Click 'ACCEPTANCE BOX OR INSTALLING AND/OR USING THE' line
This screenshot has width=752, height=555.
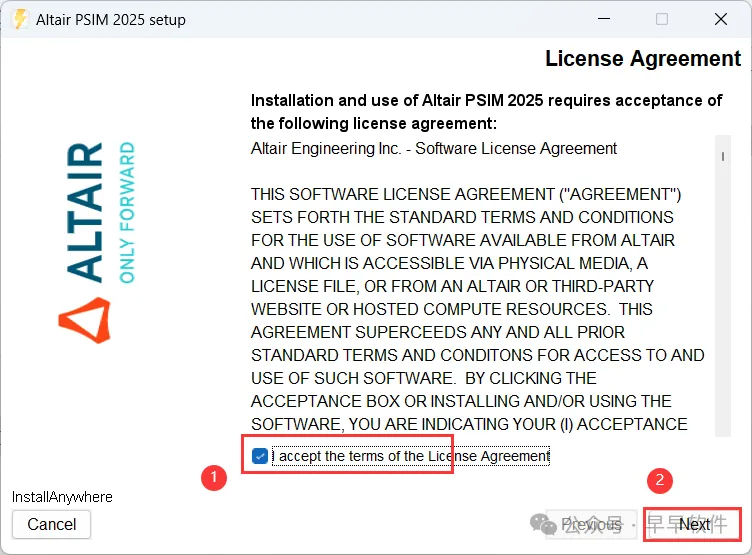[x=461, y=401]
